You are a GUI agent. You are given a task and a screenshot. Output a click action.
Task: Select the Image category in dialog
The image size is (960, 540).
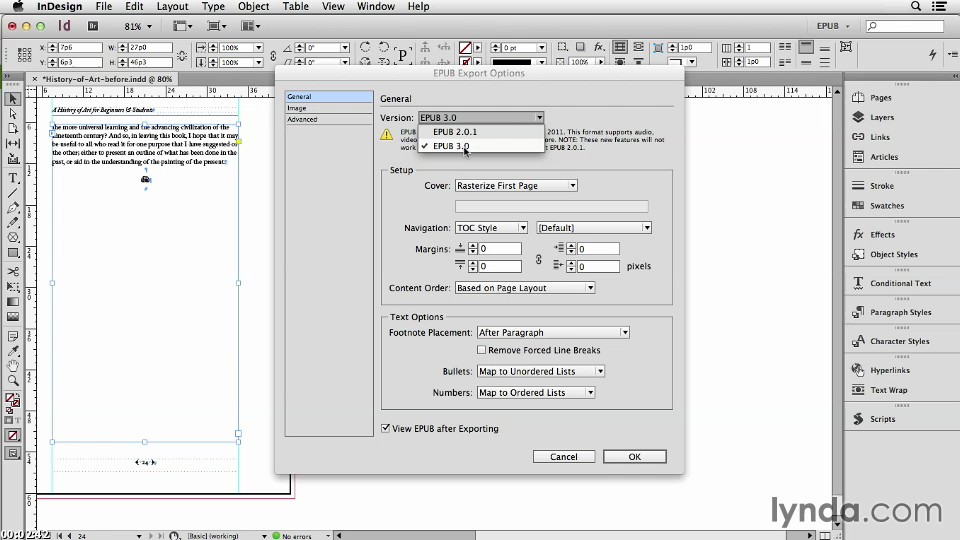(329, 108)
